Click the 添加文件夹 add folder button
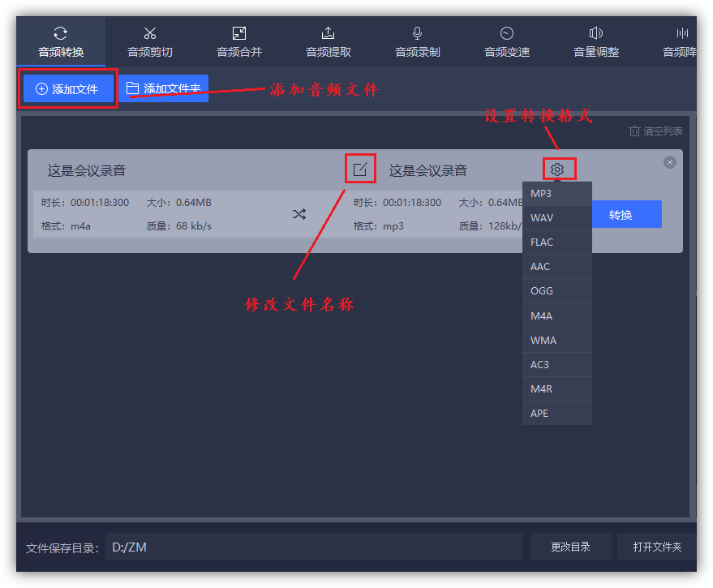The width and height of the screenshot is (713, 588). [x=163, y=87]
